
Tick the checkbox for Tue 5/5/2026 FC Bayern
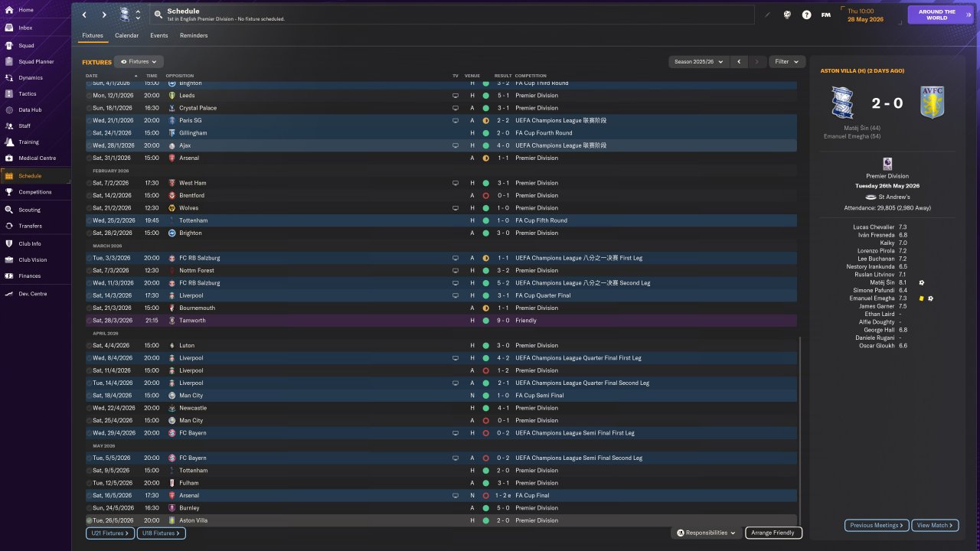(89, 458)
